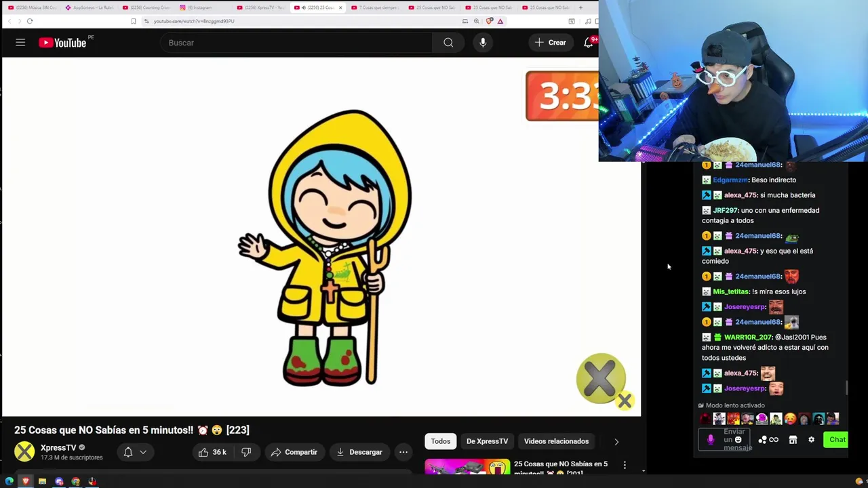This screenshot has width=868, height=488.
Task: Click the XpressTV yellow X watermark logo
Action: 601,378
